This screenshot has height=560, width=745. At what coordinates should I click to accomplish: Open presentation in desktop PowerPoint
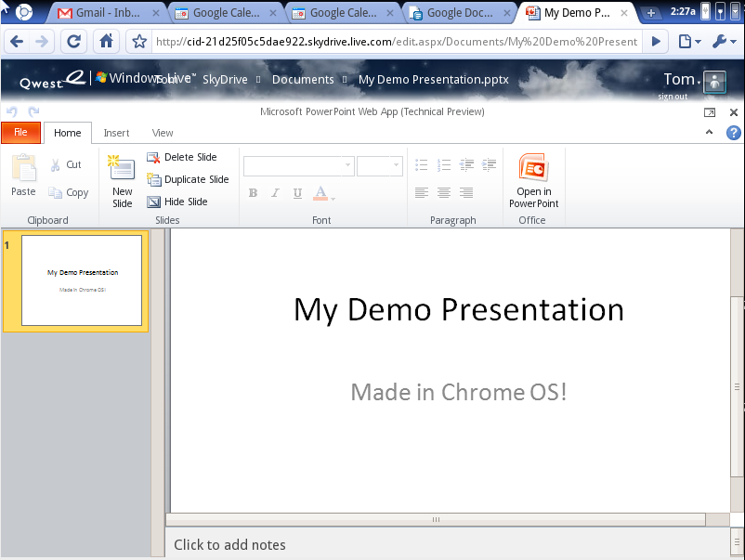(532, 181)
